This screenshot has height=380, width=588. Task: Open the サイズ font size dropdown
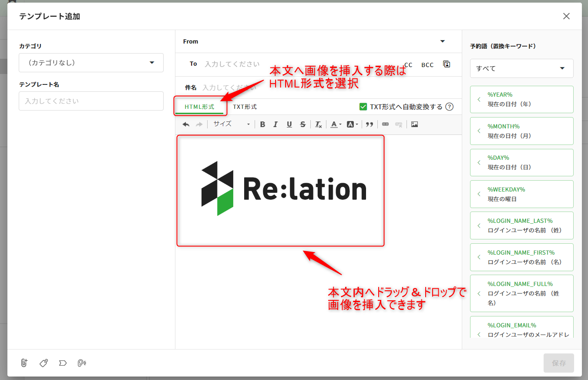(232, 124)
